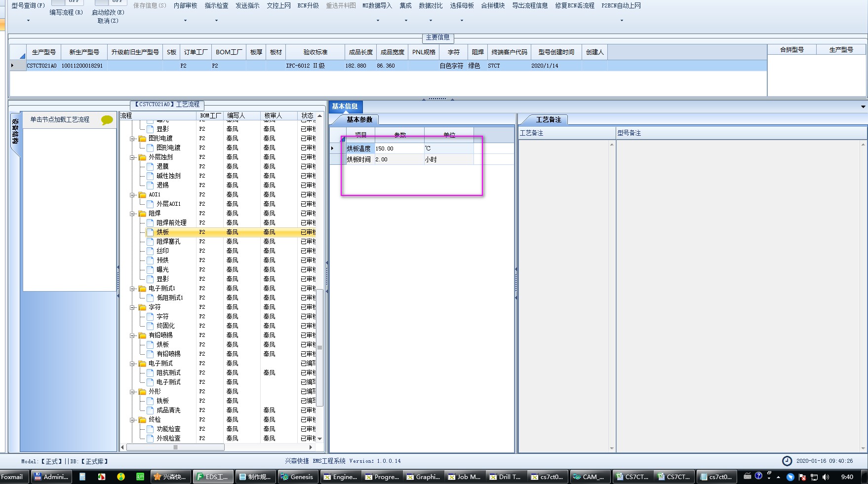This screenshot has height=484, width=868.
Task: Open the dropdown arrow under 数据对比
Action: coord(431,21)
